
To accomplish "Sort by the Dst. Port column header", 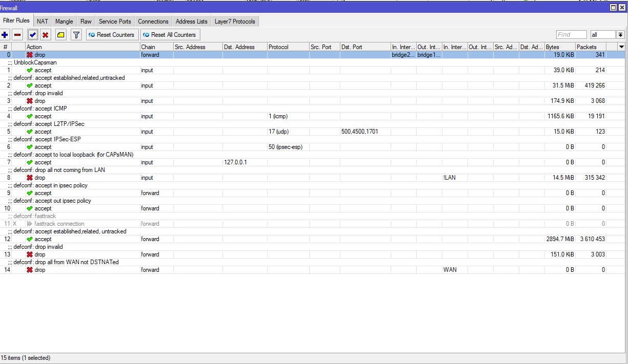I will 365,47.
